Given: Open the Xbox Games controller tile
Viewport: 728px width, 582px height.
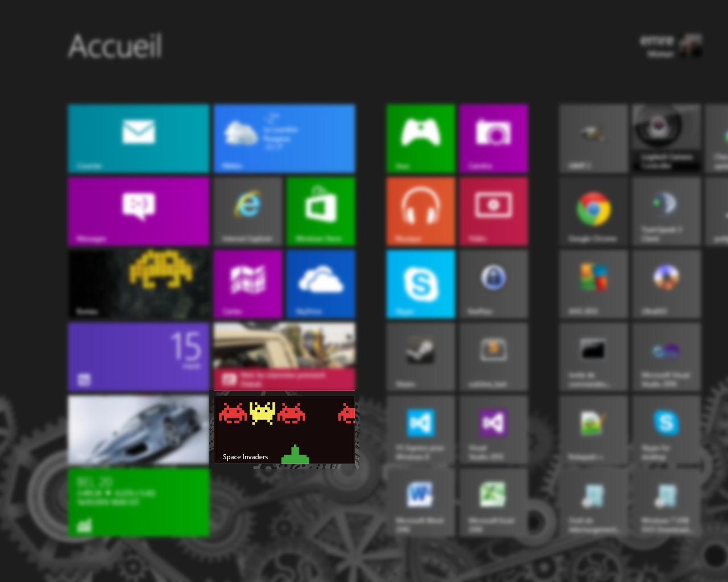Looking at the screenshot, I should [420, 138].
